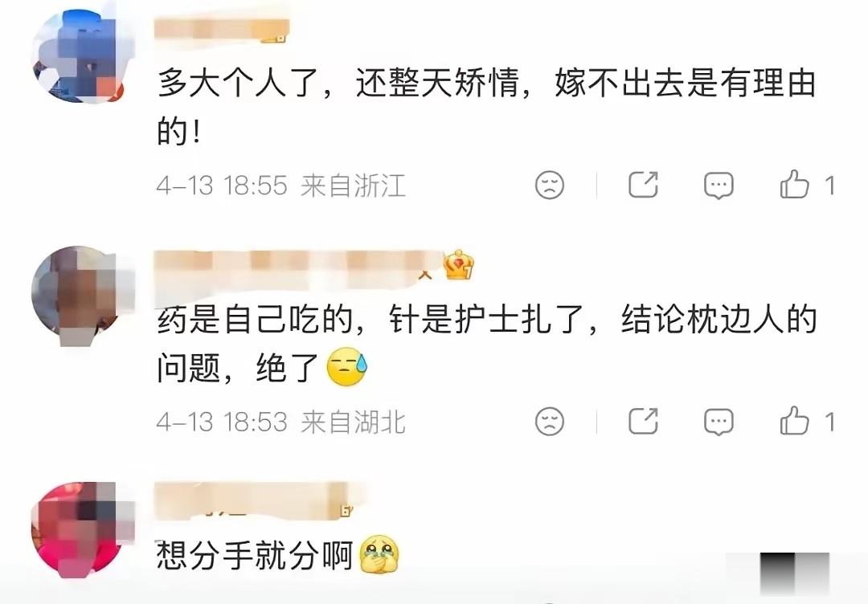The width and height of the screenshot is (868, 604).
Task: Tap the 4-13 18:55 来自浙江 timestamp
Action: pos(281,186)
